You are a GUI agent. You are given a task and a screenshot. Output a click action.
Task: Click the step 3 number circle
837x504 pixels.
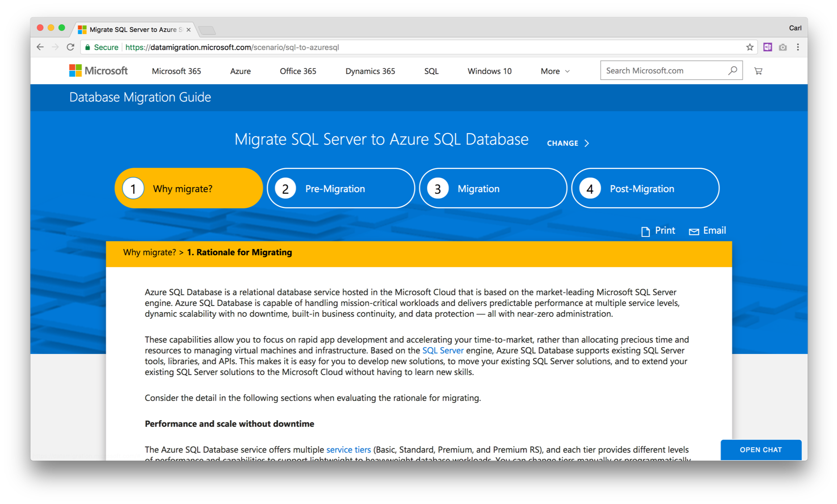click(437, 188)
